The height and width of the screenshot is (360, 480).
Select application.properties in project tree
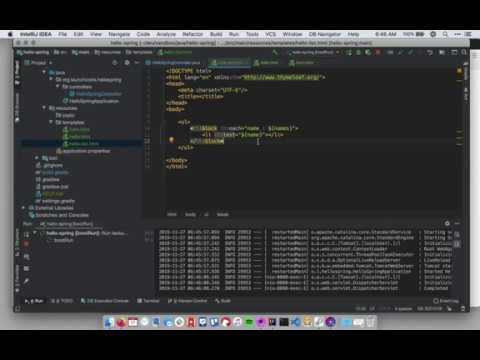83,151
